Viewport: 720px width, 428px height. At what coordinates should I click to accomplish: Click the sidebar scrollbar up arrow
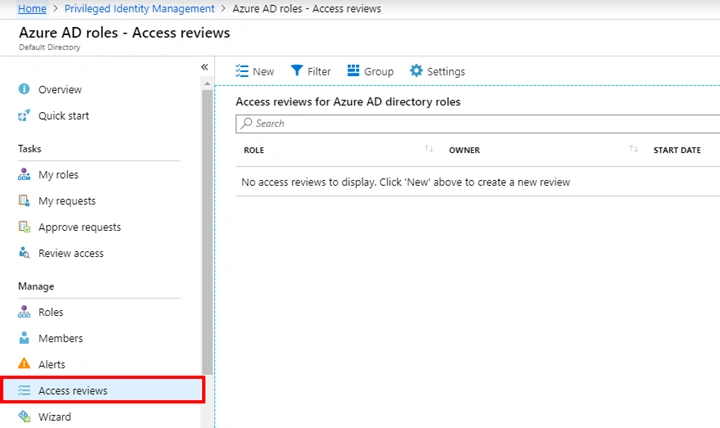[207, 84]
